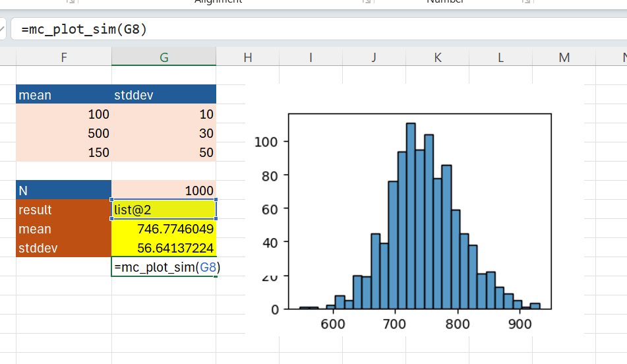627x364 pixels.
Task: Select column K header
Action: [x=438, y=57]
